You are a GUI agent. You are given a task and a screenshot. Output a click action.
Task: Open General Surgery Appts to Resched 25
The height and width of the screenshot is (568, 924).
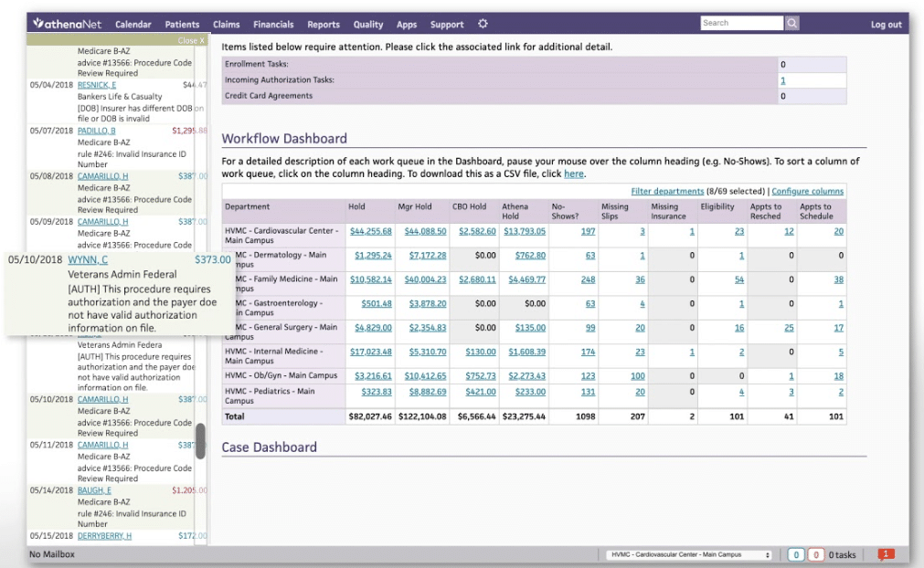click(x=789, y=328)
